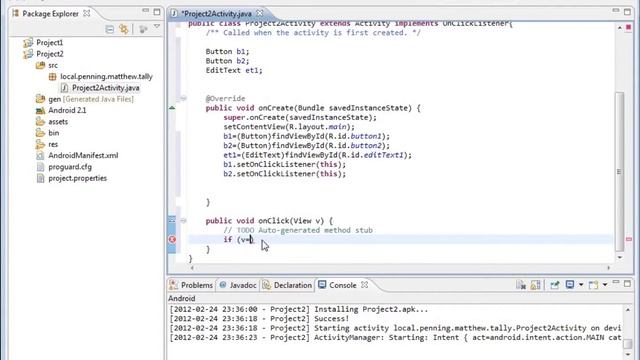Open the Package Explorer view menu arrow

[x=157, y=27]
